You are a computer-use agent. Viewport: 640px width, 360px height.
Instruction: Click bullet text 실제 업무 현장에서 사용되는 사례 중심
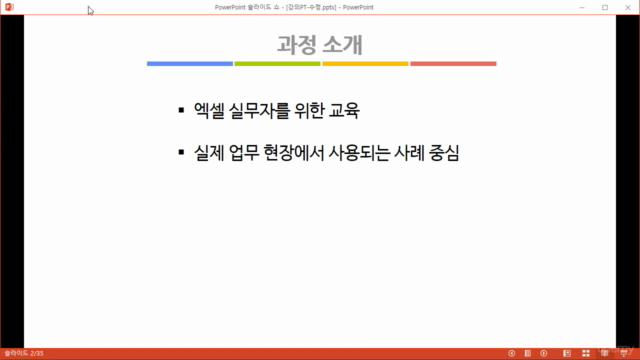(x=327, y=153)
